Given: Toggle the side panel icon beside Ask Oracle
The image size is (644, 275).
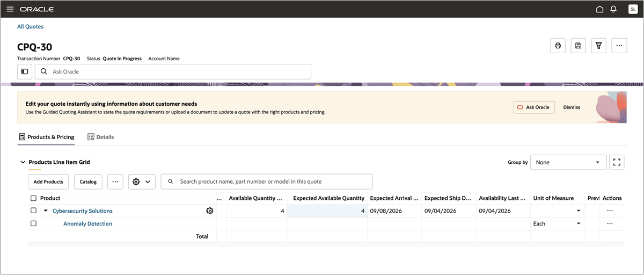Looking at the screenshot, I should tap(25, 71).
